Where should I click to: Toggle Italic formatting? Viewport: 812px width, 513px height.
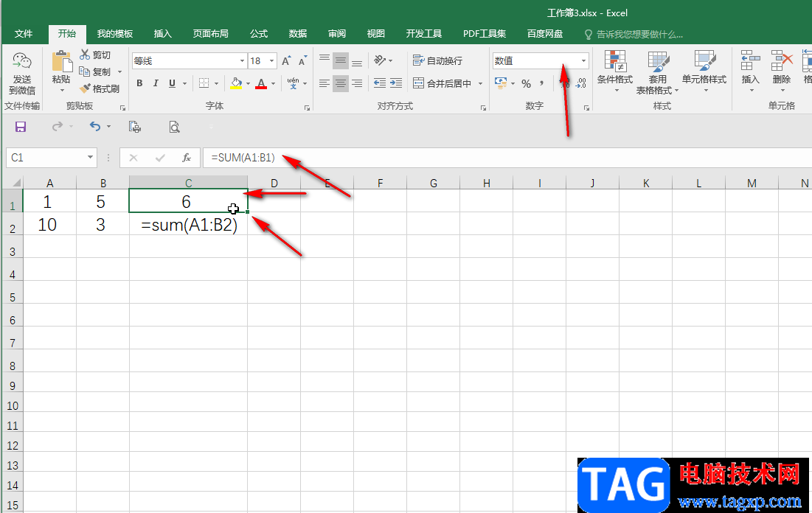click(156, 83)
